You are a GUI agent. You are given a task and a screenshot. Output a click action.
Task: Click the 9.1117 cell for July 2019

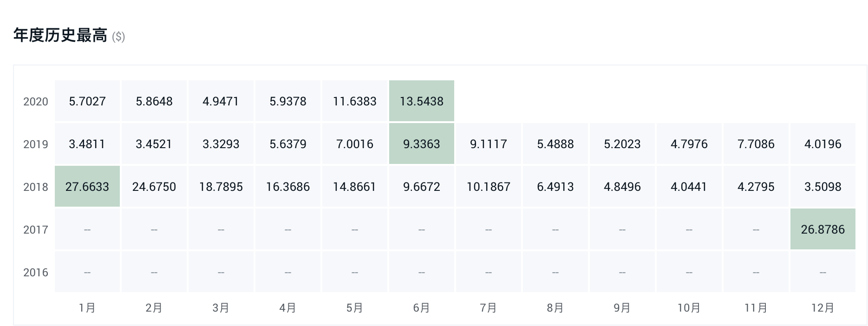tap(488, 144)
